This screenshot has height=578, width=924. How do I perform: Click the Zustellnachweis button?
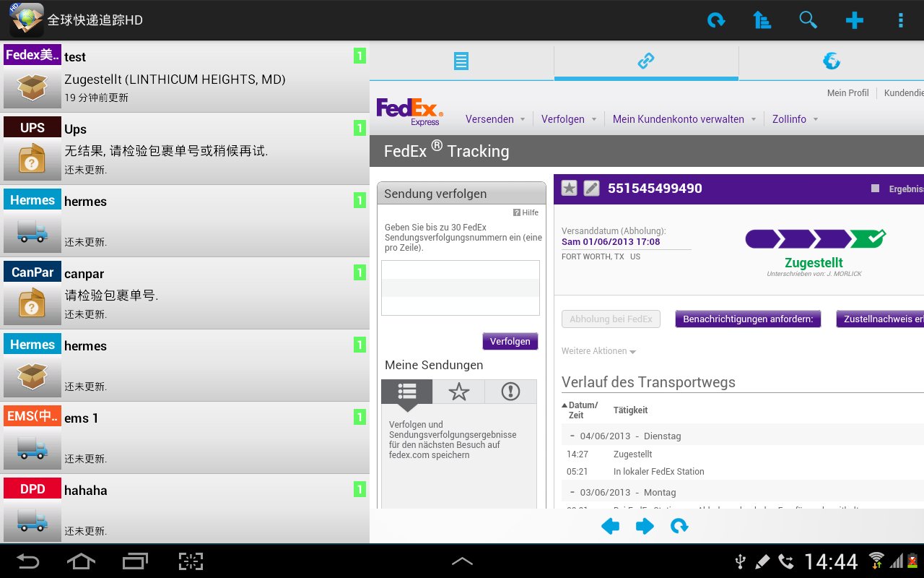pos(880,319)
